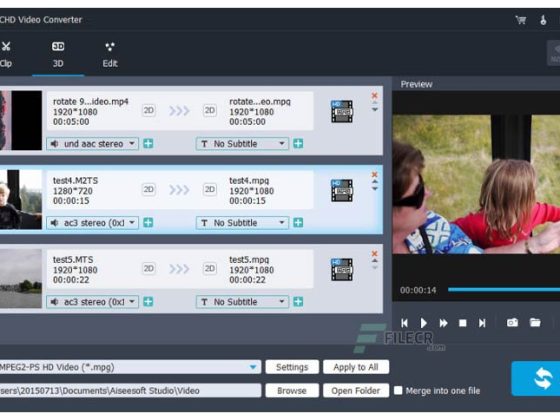Add subtitle to test5.MTS
Image resolution: width=560 pixels, height=420 pixels.
tap(298, 301)
